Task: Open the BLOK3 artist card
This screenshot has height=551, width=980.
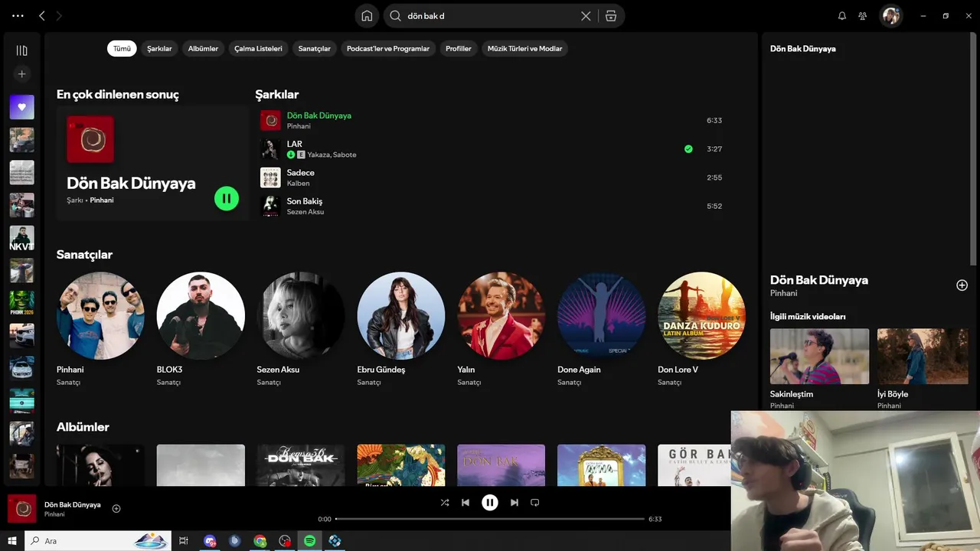Action: [x=201, y=329]
